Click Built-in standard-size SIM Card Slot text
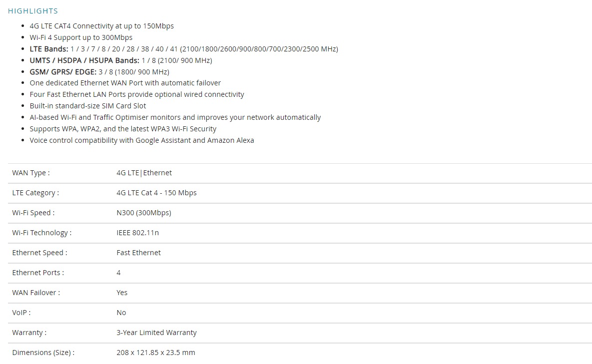Screen dimensions: 592x364 pos(88,106)
